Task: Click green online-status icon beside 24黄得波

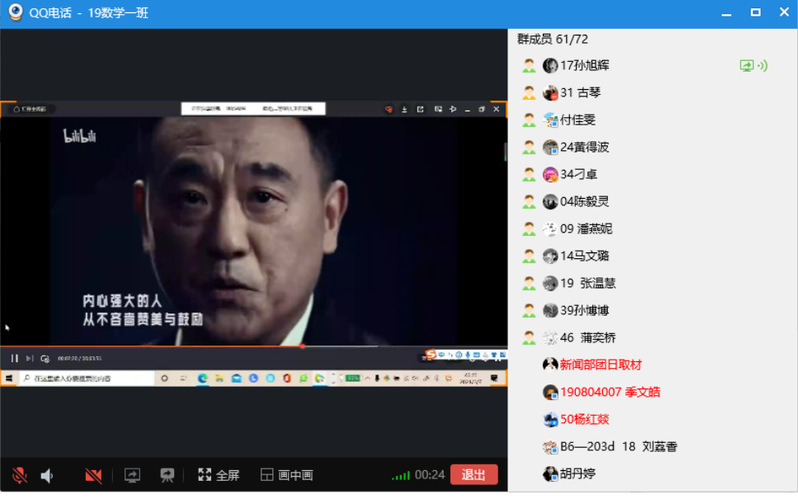Action: [529, 147]
